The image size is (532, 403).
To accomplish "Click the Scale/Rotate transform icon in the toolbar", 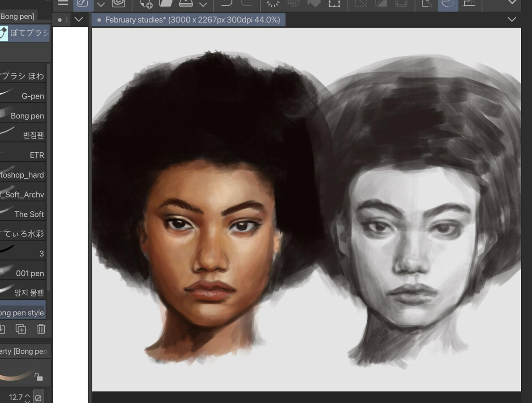I will tap(334, 4).
